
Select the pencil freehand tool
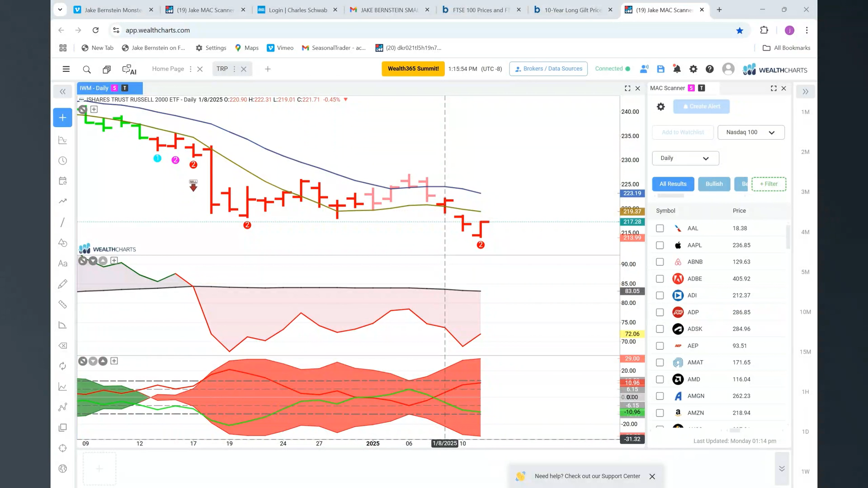click(x=63, y=284)
